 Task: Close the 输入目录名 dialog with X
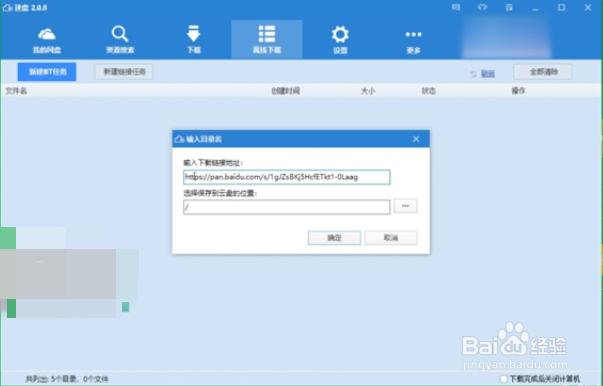pyautogui.click(x=416, y=139)
